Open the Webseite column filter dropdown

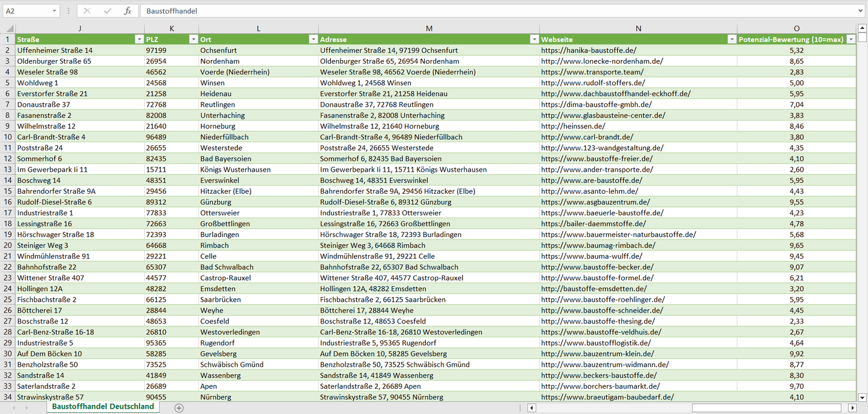pyautogui.click(x=731, y=40)
